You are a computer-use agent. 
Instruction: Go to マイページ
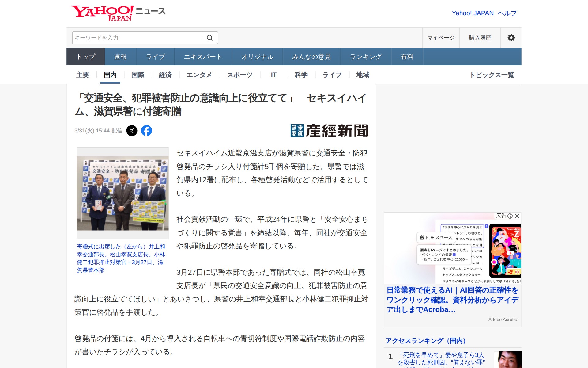pyautogui.click(x=441, y=38)
